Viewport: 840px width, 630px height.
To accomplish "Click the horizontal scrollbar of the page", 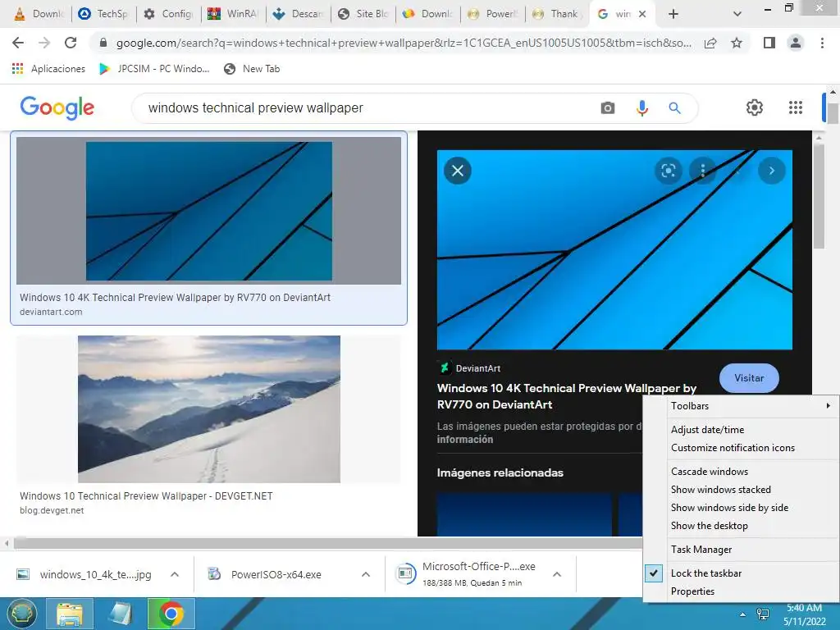I will 326,543.
